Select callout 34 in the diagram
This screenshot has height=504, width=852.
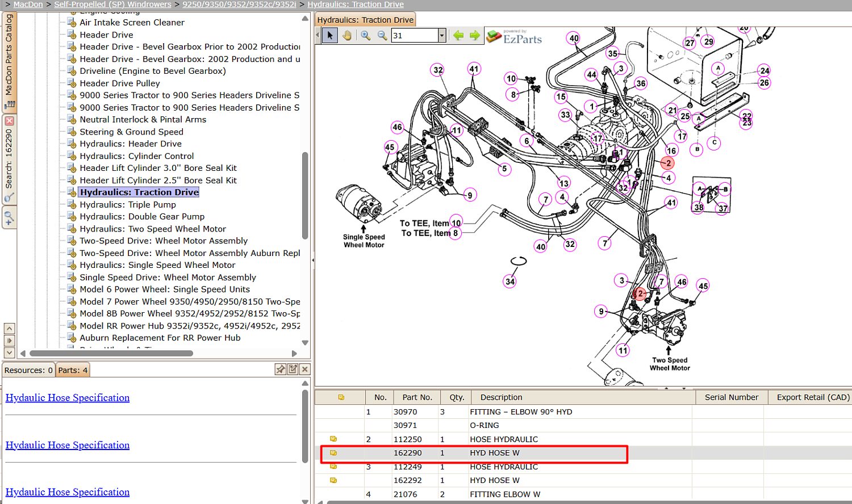point(510,281)
